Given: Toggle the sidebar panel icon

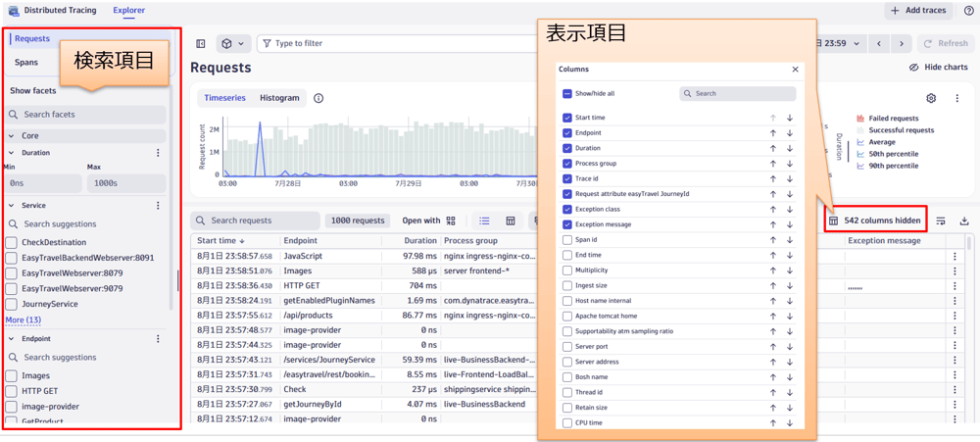Looking at the screenshot, I should coord(201,44).
